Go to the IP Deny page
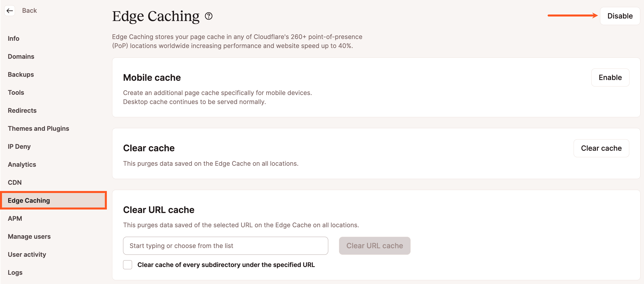 tap(19, 146)
